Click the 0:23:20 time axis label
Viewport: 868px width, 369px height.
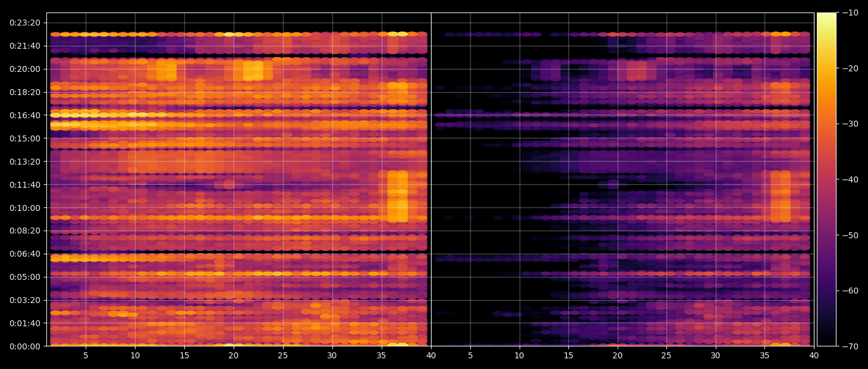[x=25, y=23]
